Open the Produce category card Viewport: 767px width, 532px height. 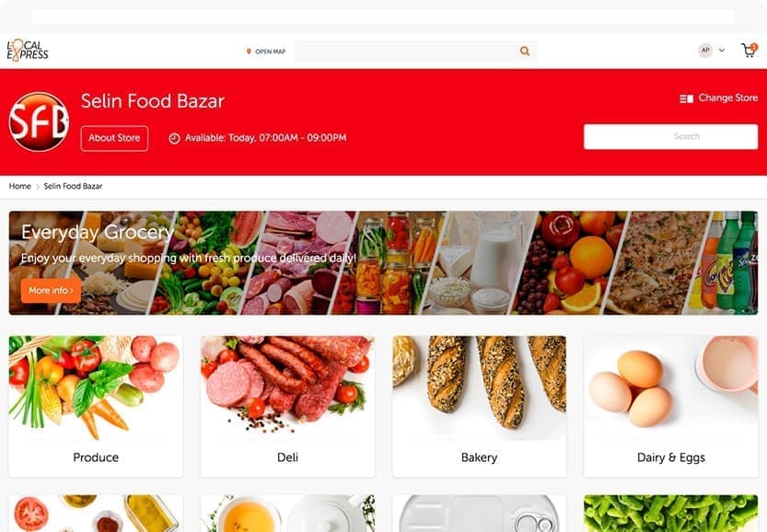(x=96, y=406)
